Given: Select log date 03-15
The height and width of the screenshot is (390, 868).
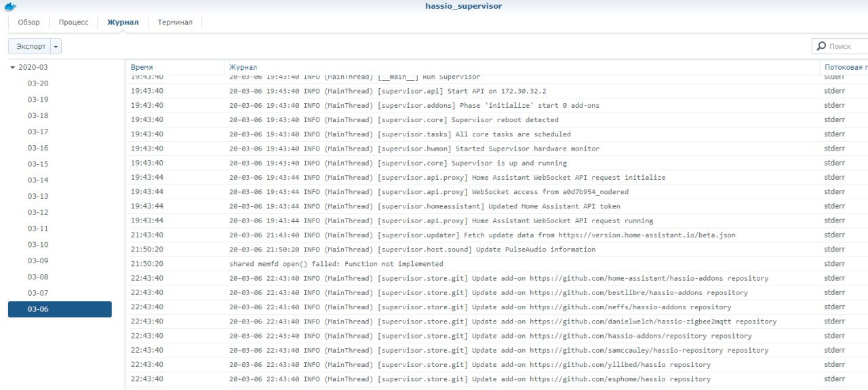Looking at the screenshot, I should [x=38, y=164].
